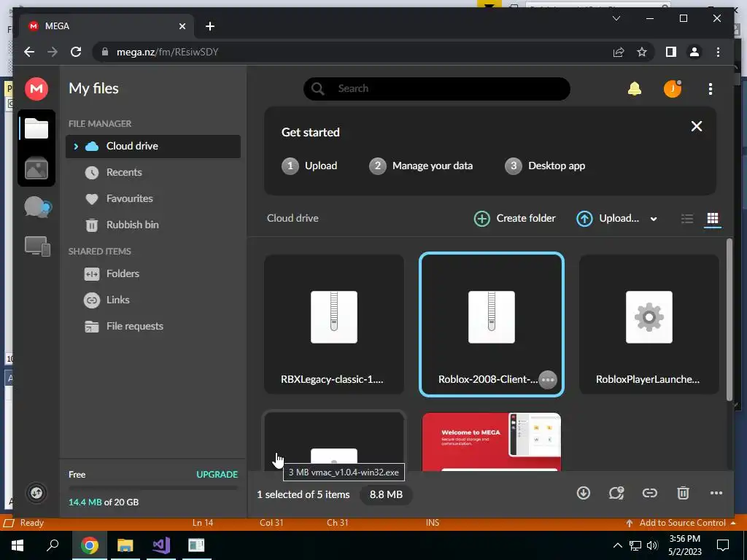Click Add to Source Control in status bar
The width and height of the screenshot is (747, 560).
(x=682, y=523)
